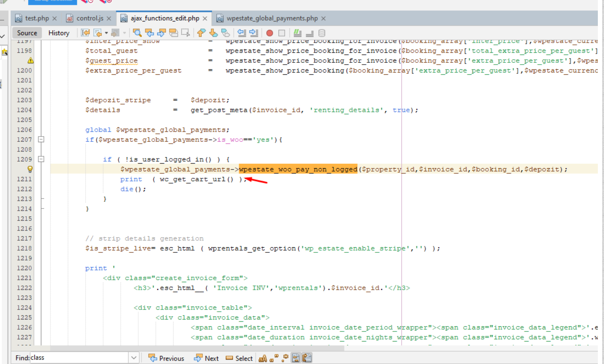The image size is (604, 364).
Task: Open the test.php editor tab
Action: (37, 18)
